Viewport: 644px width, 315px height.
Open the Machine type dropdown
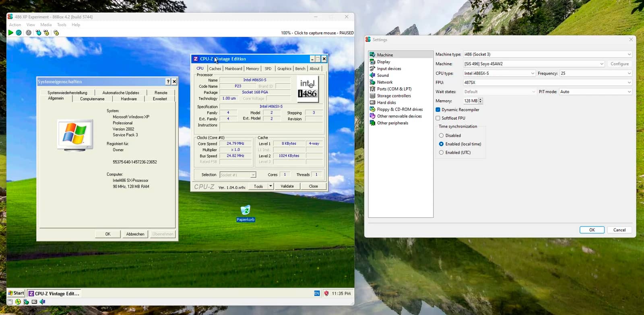pos(547,54)
